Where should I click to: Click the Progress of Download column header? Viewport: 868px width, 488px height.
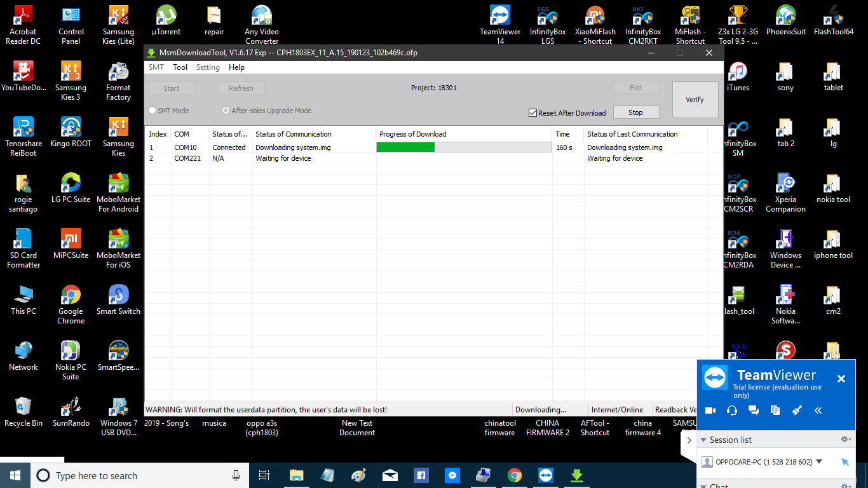tap(464, 134)
